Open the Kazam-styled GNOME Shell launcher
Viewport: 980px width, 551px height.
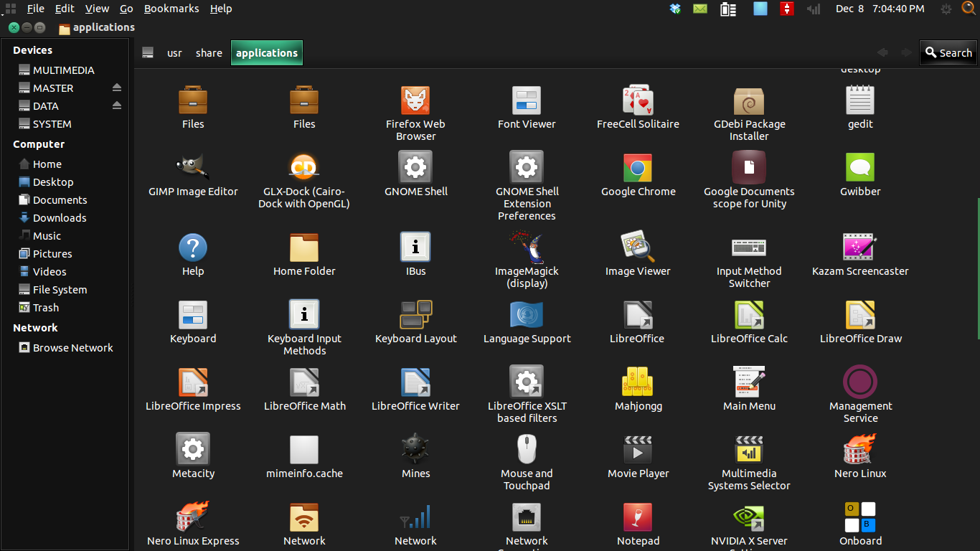point(415,166)
